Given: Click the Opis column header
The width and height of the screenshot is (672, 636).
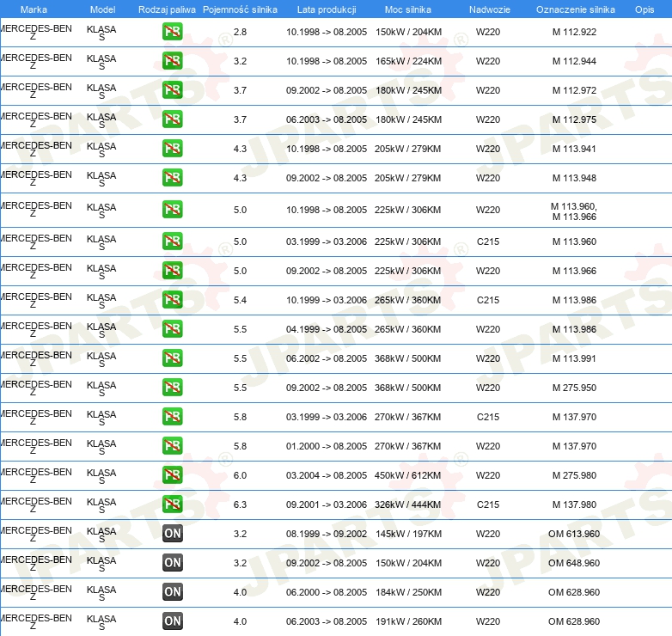Looking at the screenshot, I should coord(644,9).
